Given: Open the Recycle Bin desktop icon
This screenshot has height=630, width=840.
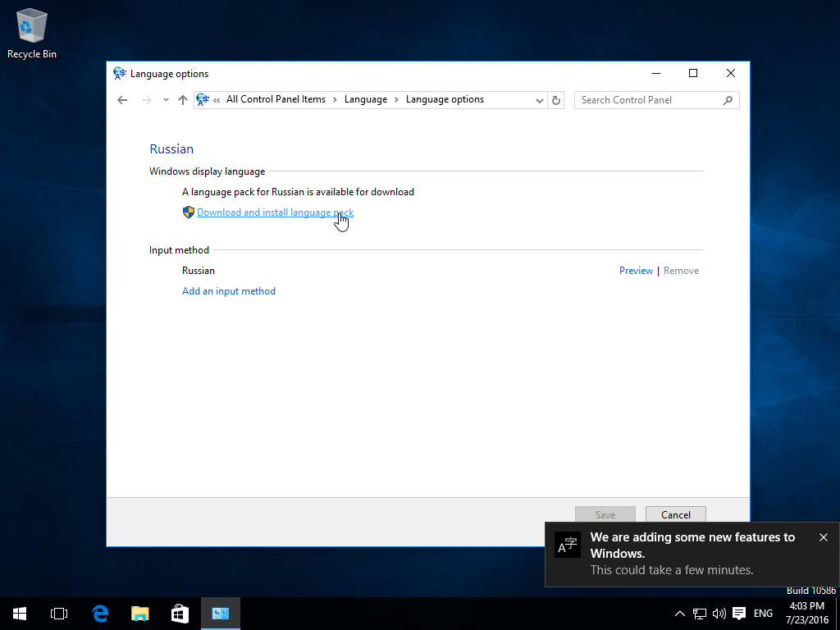Looking at the screenshot, I should click(32, 33).
